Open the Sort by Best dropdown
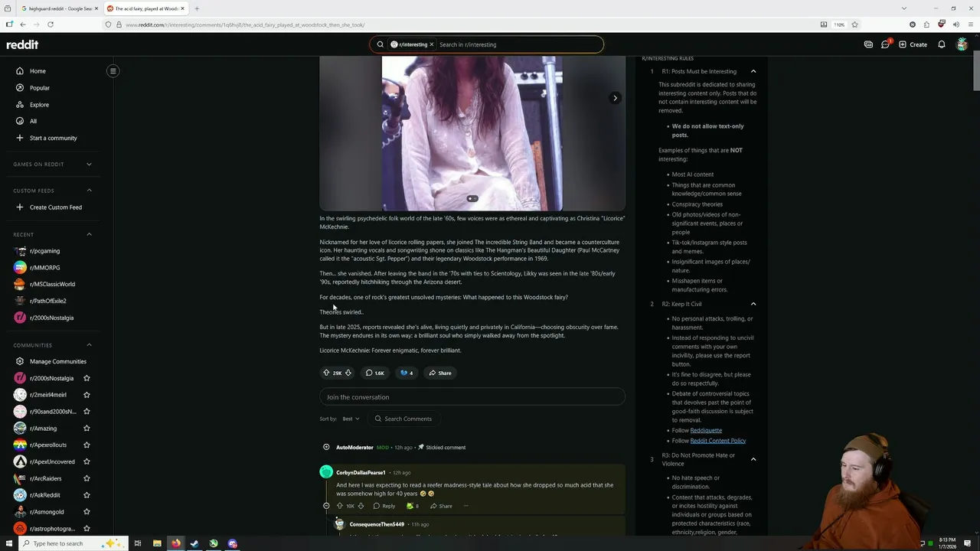The width and height of the screenshot is (980, 551). click(351, 419)
